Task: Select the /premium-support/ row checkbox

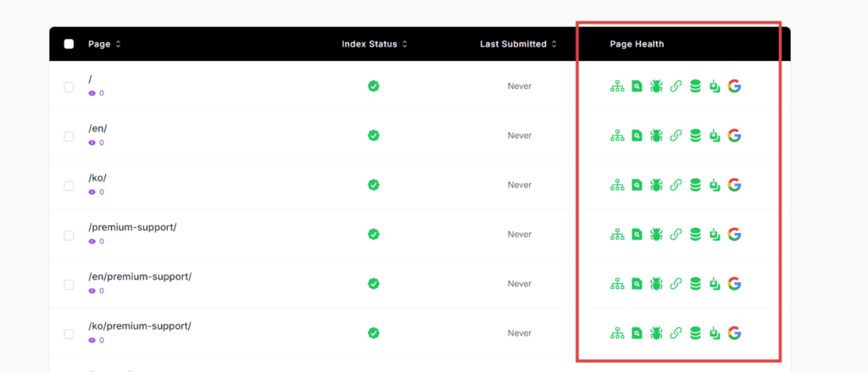Action: pos(69,236)
